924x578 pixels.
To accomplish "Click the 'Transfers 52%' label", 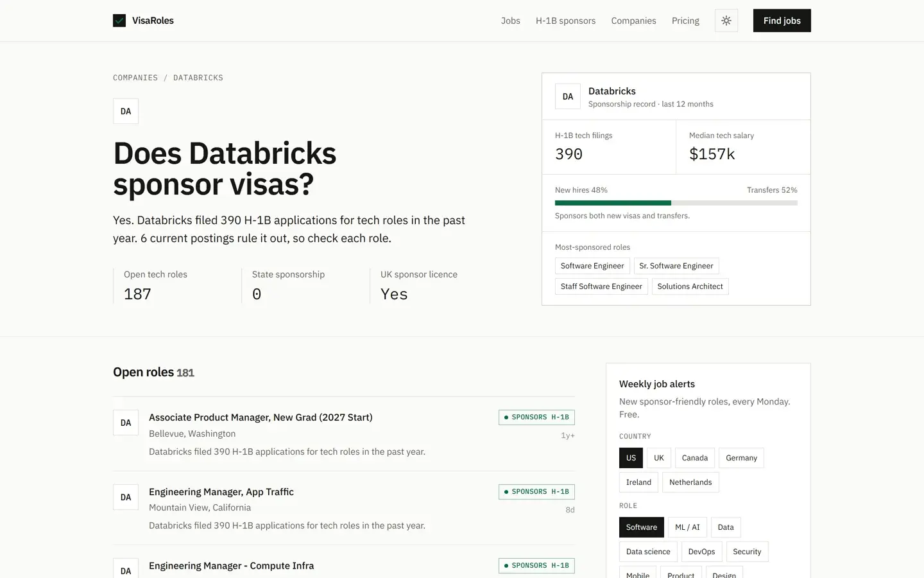I will tap(772, 190).
